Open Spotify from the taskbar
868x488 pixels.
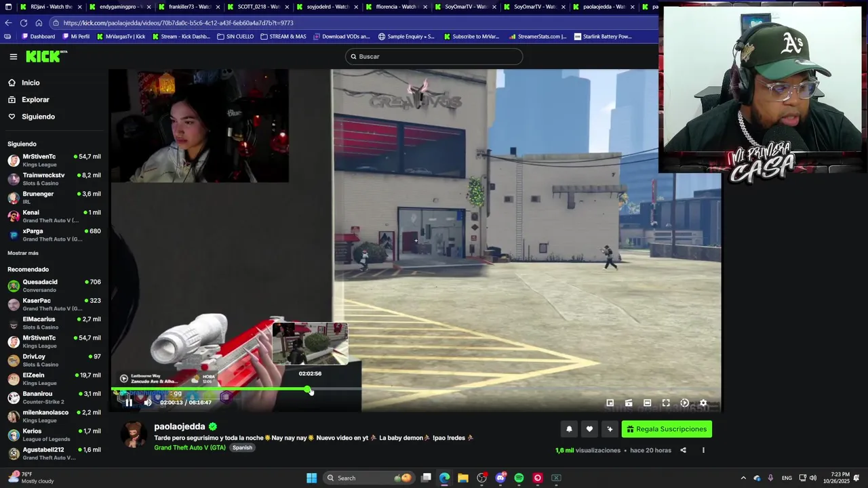pyautogui.click(x=519, y=478)
